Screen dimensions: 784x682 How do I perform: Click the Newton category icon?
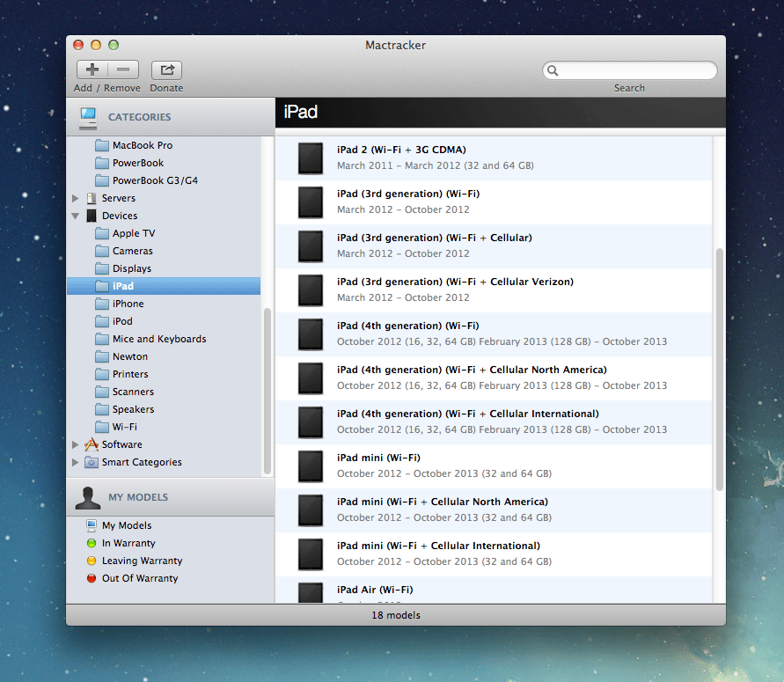(x=102, y=356)
